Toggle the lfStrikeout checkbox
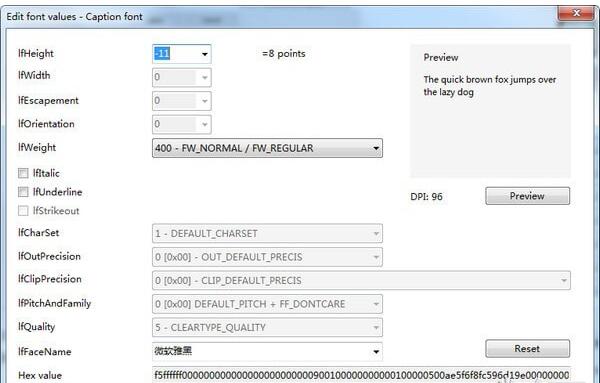 (x=23, y=211)
